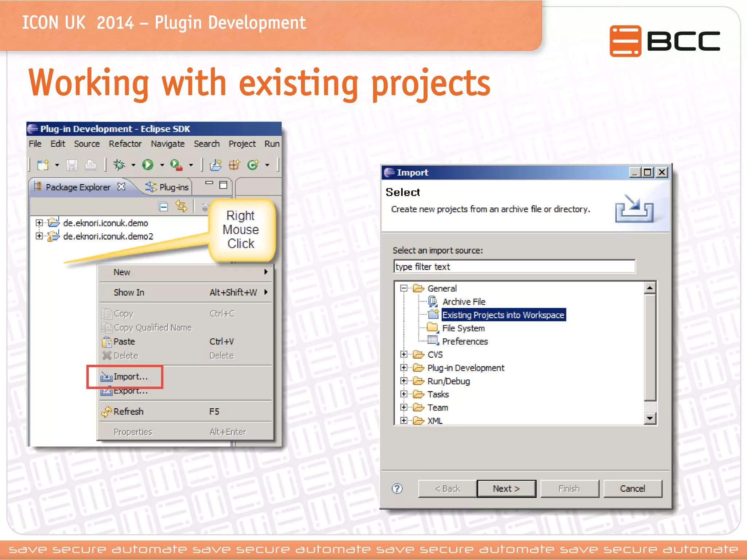Open the Refactor menu
Screen dimensions: 747x560
tap(125, 144)
